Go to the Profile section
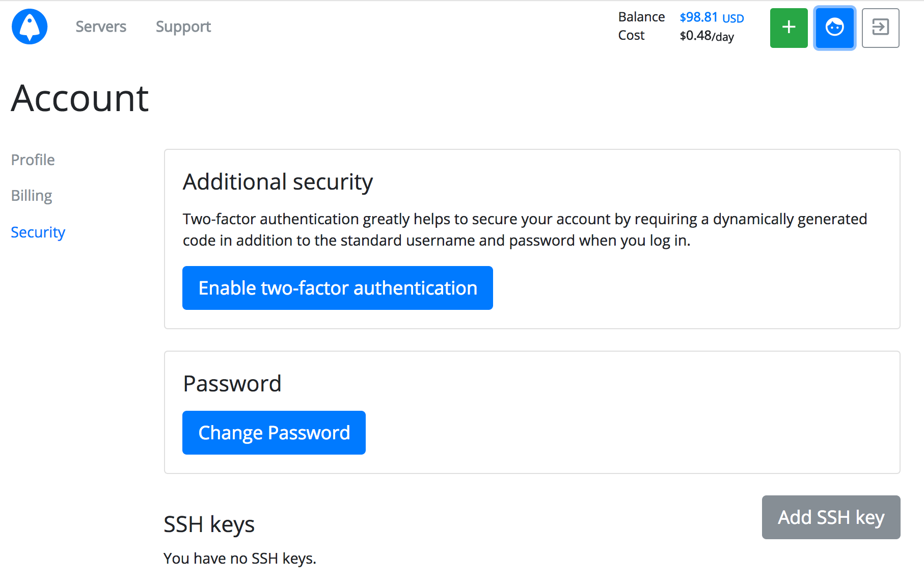 pyautogui.click(x=33, y=160)
